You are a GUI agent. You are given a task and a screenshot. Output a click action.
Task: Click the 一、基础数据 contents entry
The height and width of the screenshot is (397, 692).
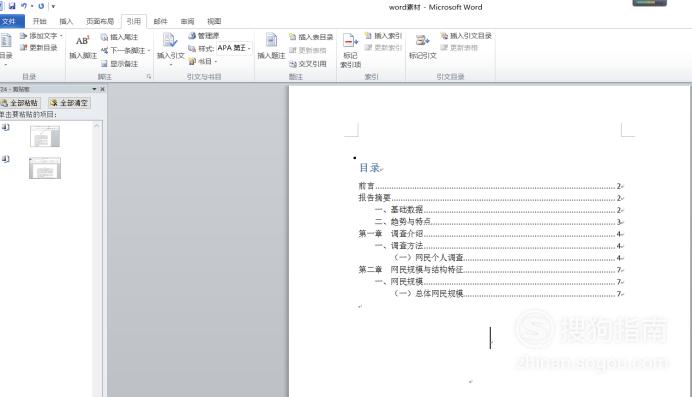coord(499,210)
